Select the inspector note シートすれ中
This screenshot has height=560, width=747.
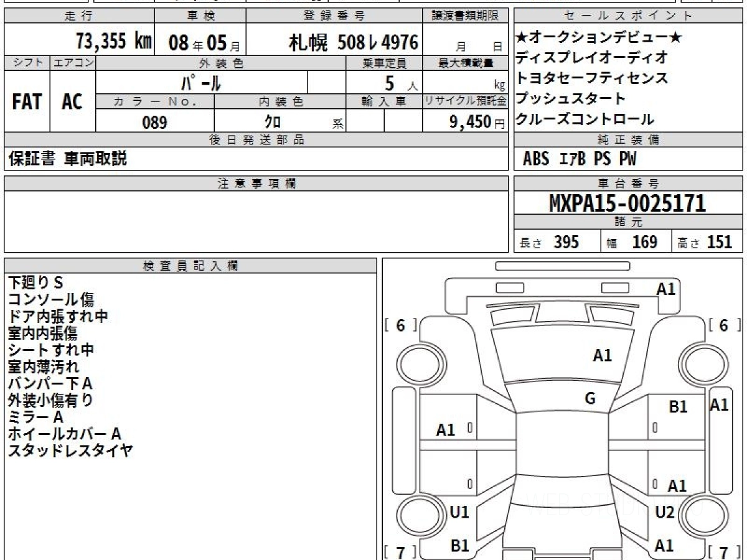(x=51, y=350)
